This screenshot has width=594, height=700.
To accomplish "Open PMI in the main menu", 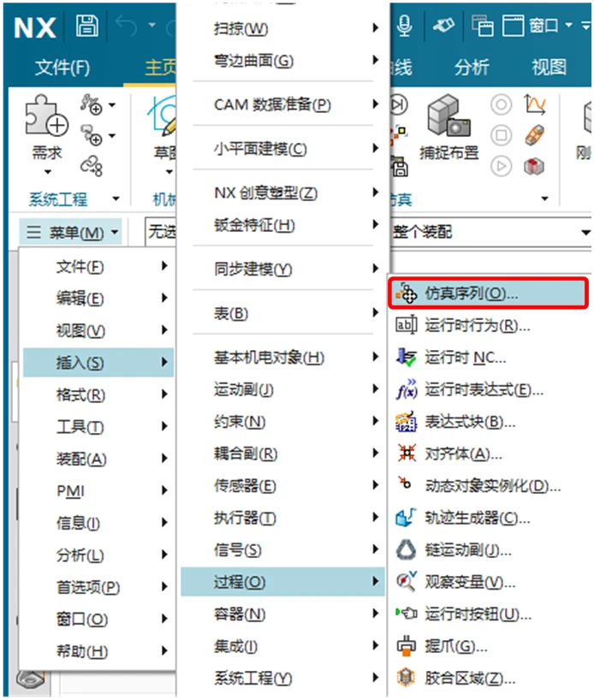I will 98,490.
